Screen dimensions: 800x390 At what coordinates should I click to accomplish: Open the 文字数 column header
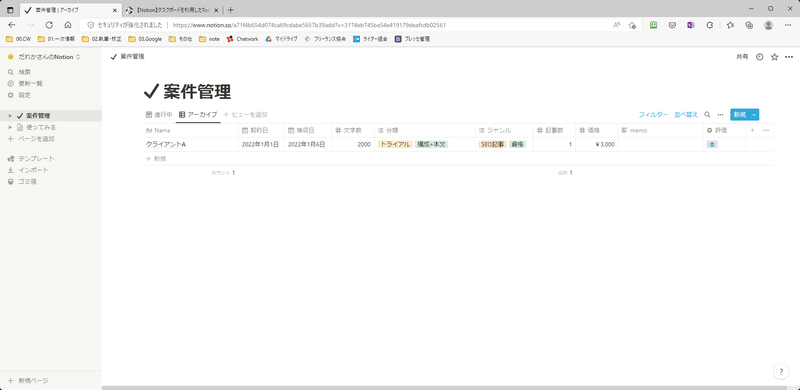[x=353, y=131]
